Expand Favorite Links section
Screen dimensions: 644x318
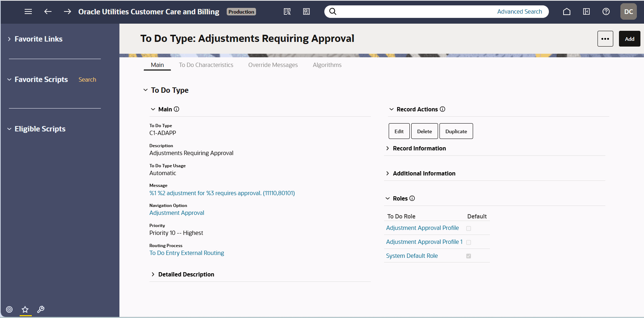click(x=9, y=39)
